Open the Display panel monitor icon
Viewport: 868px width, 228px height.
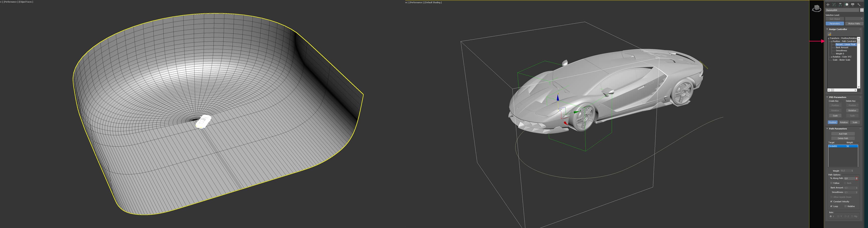point(853,5)
